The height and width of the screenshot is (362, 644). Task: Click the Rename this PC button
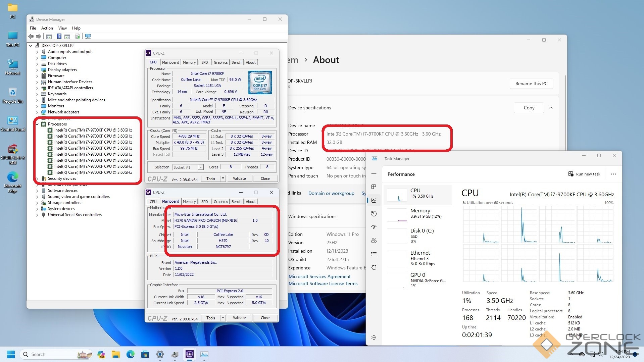click(x=531, y=84)
